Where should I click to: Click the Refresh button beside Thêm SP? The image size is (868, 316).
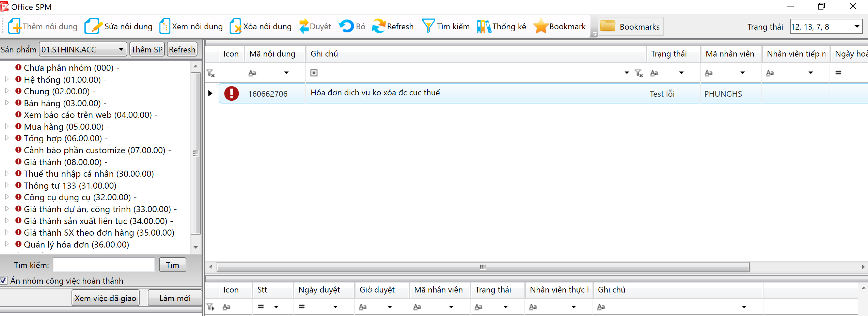coord(182,49)
